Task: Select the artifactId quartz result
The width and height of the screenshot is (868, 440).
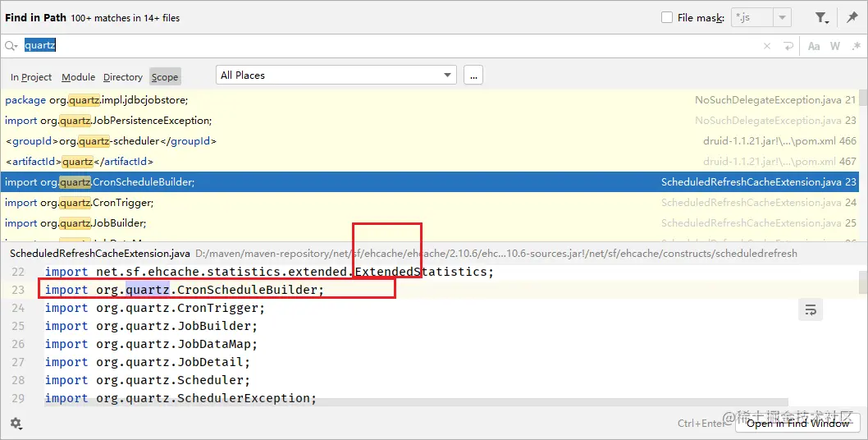Action: point(430,162)
